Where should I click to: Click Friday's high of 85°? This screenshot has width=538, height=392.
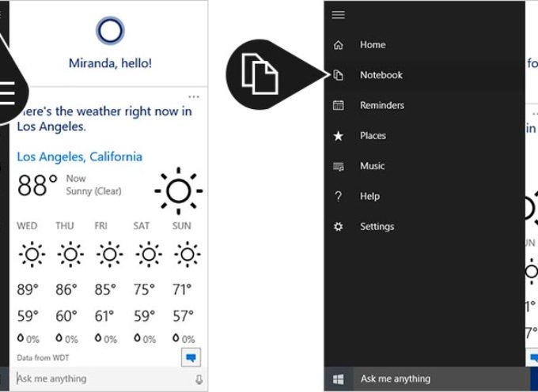tap(105, 290)
